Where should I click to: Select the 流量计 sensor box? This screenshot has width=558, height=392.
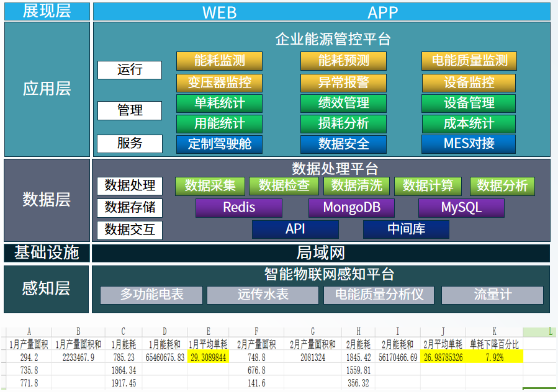(493, 295)
